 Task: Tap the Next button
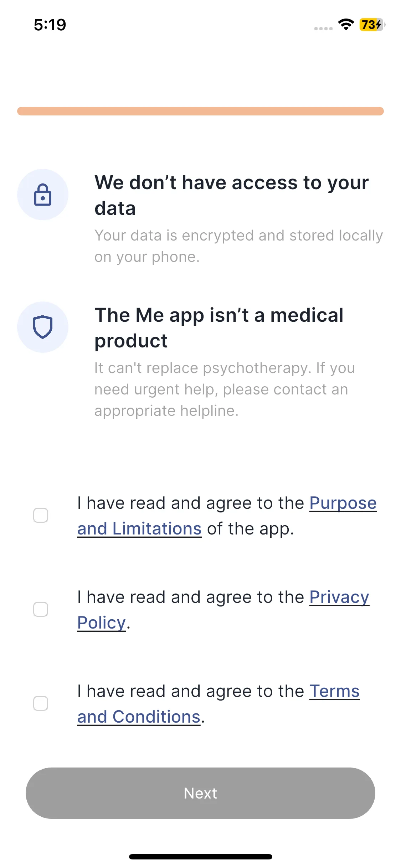(x=200, y=793)
